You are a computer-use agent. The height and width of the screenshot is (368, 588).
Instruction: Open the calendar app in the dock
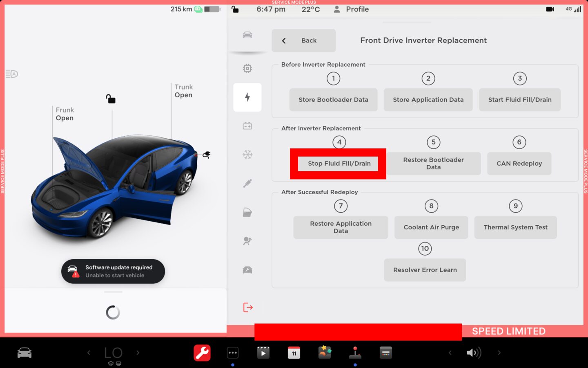click(x=294, y=352)
